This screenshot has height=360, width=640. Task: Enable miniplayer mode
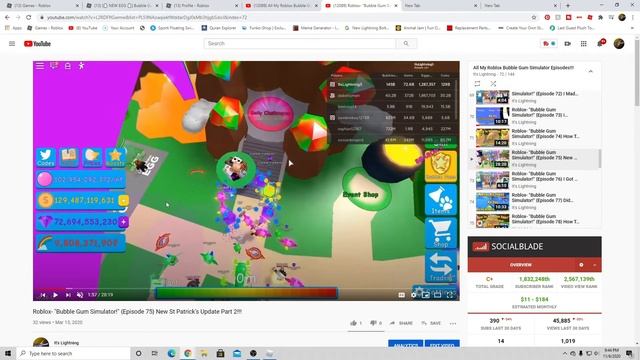[x=425, y=295]
